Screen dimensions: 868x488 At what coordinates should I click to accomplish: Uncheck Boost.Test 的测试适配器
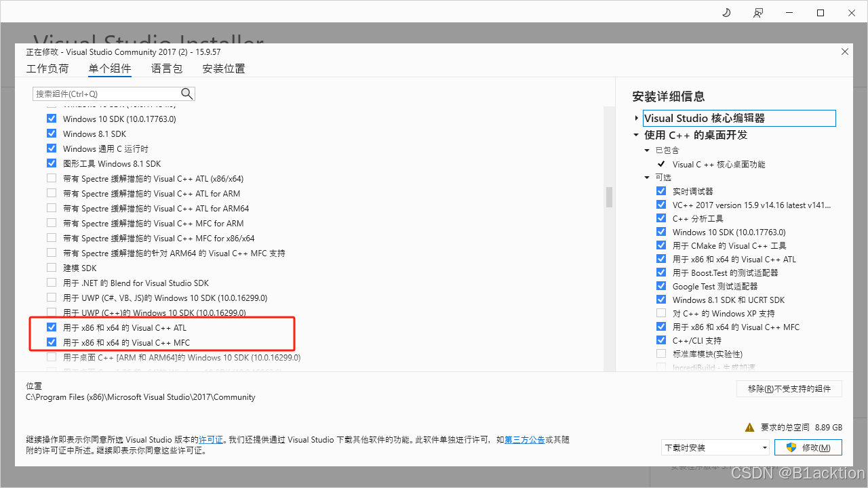click(x=661, y=272)
